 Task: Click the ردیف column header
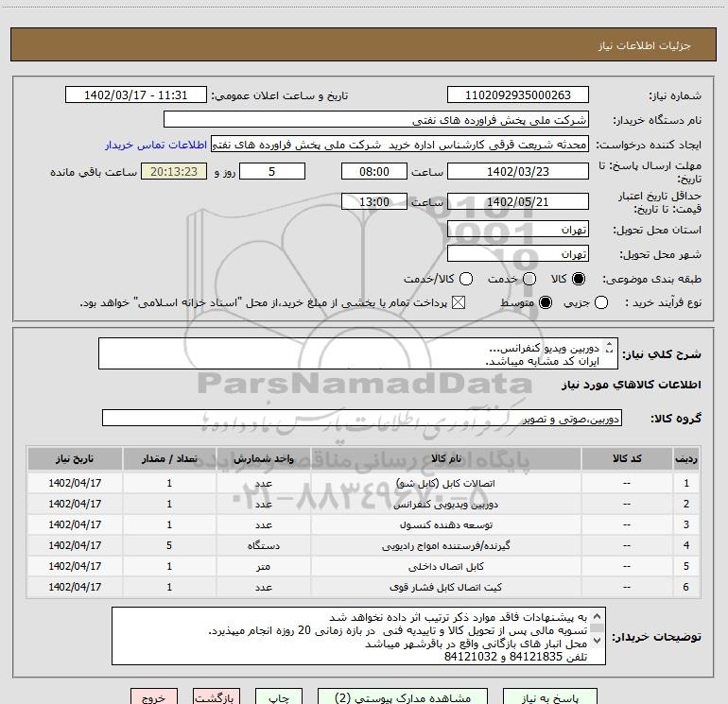[686, 458]
